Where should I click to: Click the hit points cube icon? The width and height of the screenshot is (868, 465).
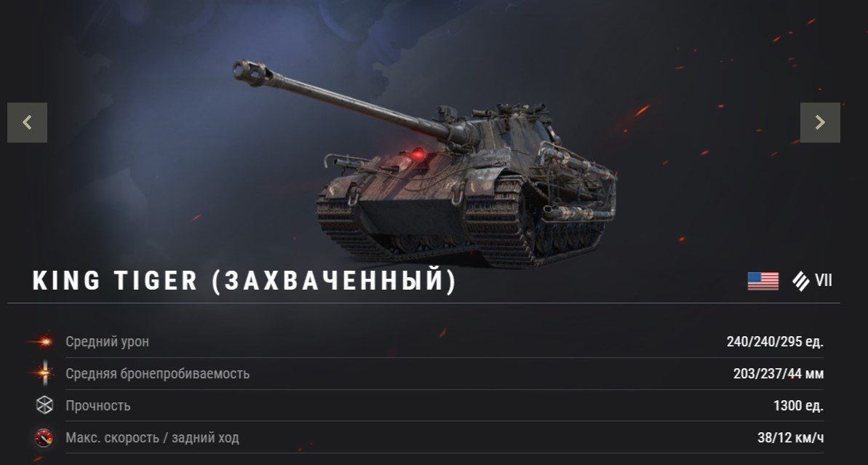(44, 405)
